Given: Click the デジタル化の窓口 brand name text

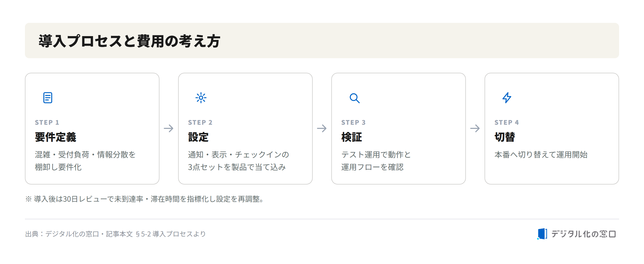Looking at the screenshot, I should click(x=584, y=234).
